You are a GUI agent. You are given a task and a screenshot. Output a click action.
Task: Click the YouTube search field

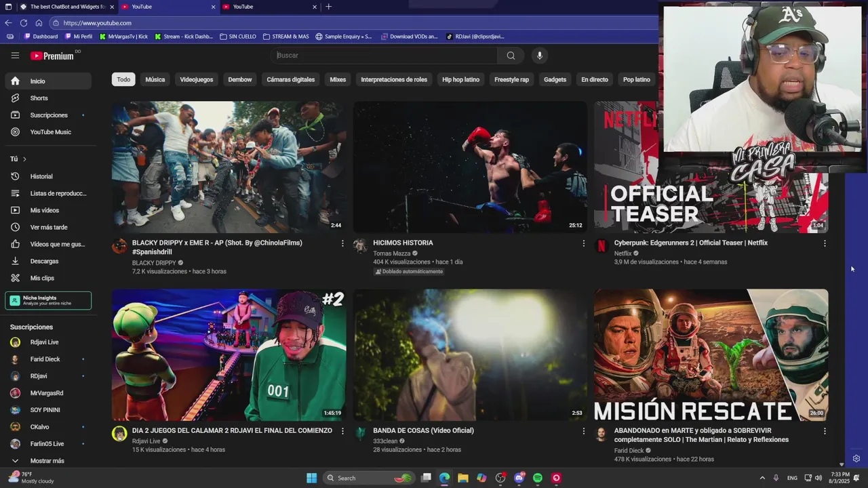click(x=384, y=56)
